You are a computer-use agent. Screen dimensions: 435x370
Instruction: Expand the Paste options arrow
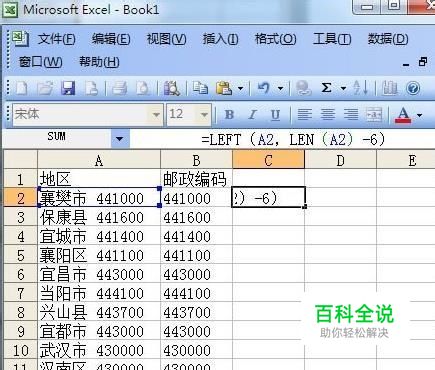click(240, 88)
